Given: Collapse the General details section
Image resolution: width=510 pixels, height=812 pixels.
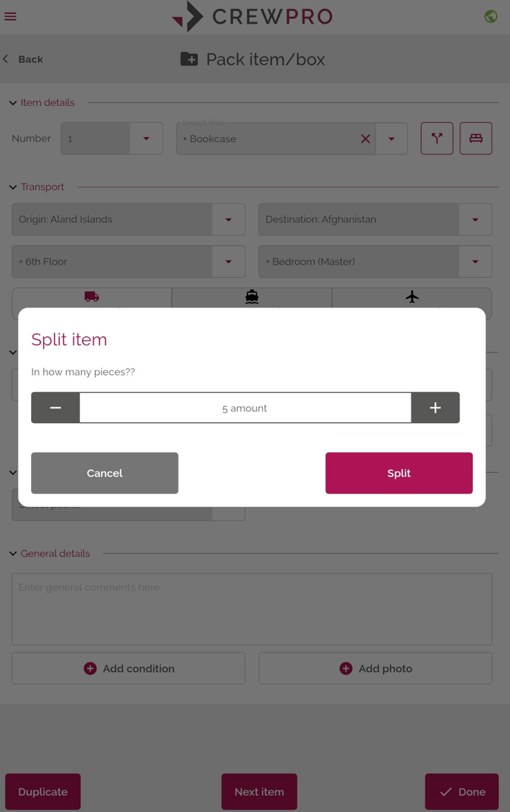Looking at the screenshot, I should pos(13,553).
